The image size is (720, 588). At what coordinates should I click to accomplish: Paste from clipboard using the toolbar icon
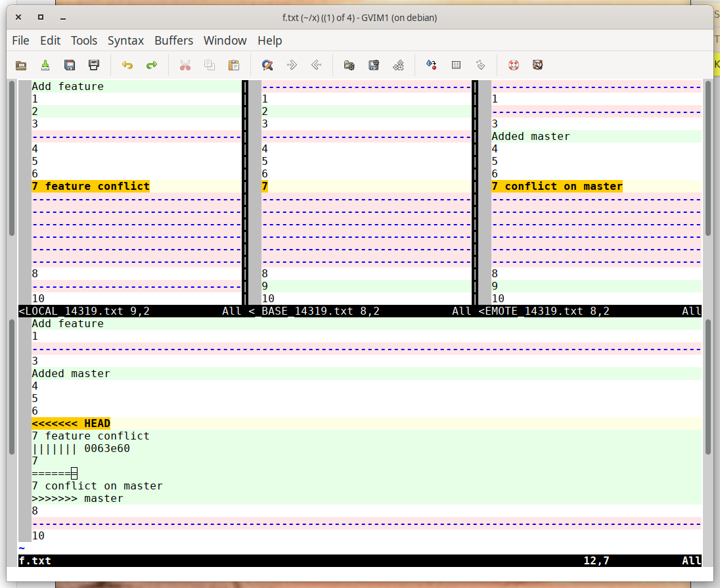tap(234, 65)
